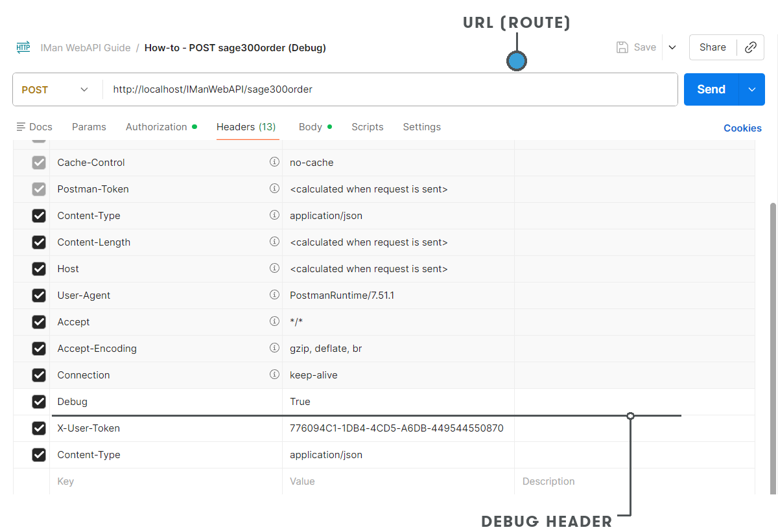The width and height of the screenshot is (778, 532).
Task: Click the X-User-Token key name
Action: tap(89, 428)
